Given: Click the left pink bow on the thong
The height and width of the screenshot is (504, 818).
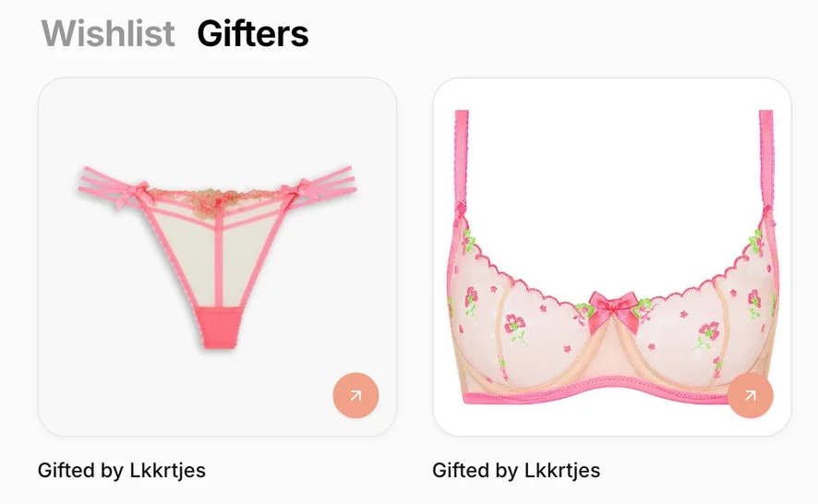Looking at the screenshot, I should tap(131, 194).
